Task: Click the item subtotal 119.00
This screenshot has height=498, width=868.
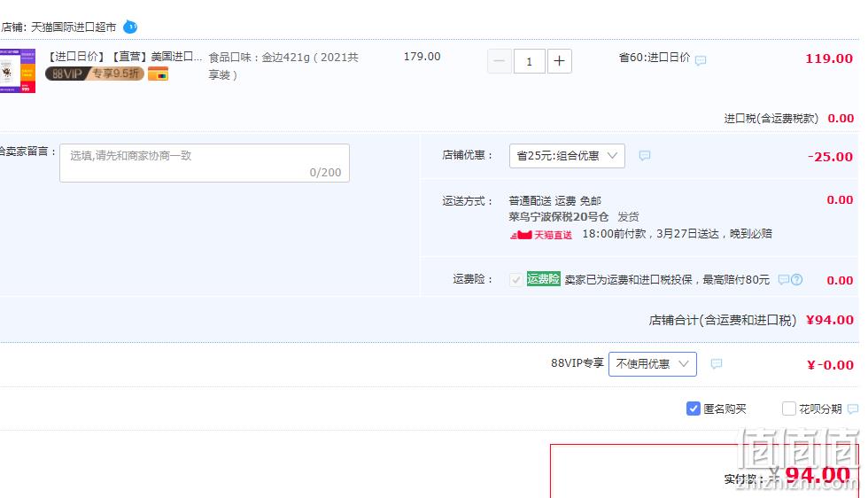Action: click(829, 58)
